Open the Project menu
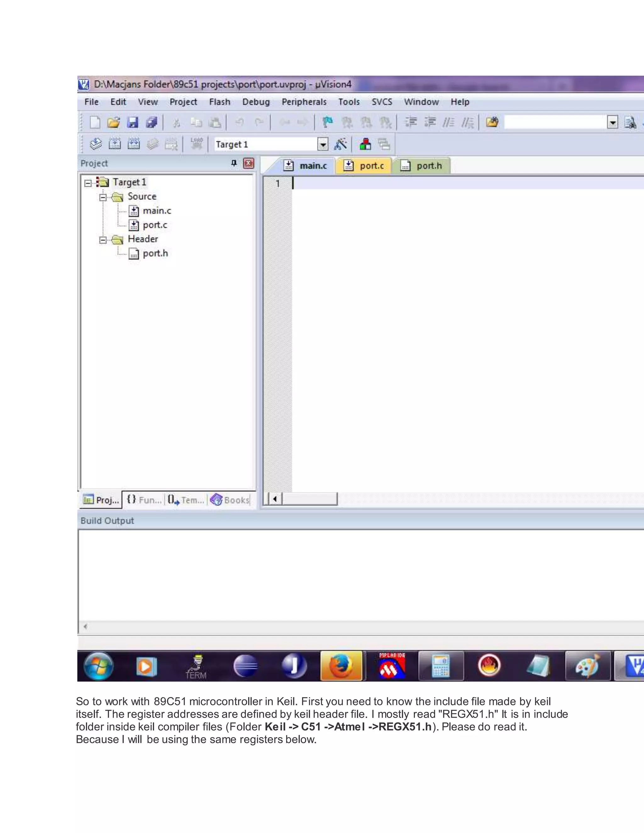 184,102
